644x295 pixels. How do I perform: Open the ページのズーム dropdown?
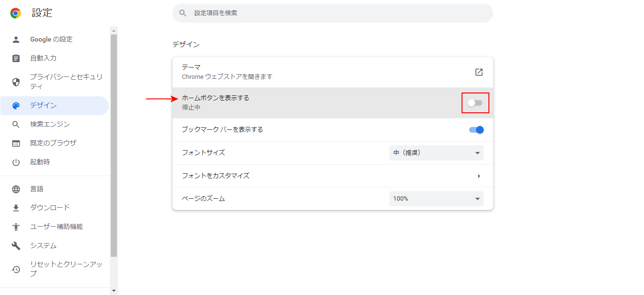tap(437, 199)
